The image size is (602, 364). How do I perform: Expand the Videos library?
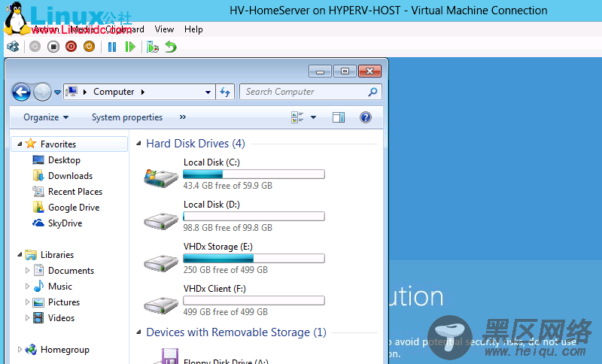coord(27,317)
